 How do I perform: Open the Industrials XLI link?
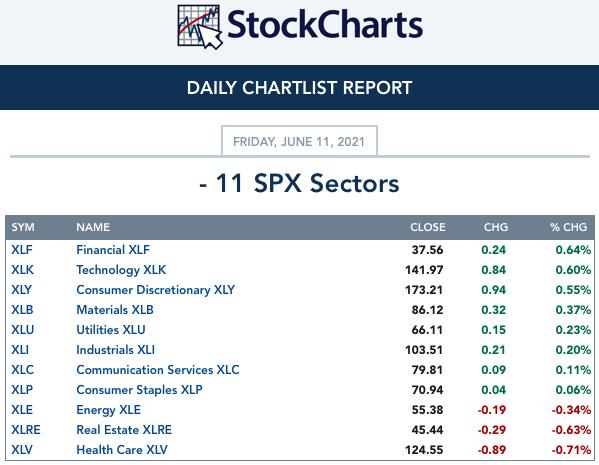click(115, 350)
